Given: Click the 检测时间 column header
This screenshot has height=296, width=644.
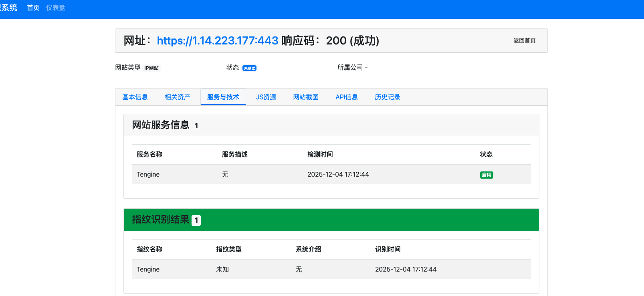Looking at the screenshot, I should pos(320,154).
